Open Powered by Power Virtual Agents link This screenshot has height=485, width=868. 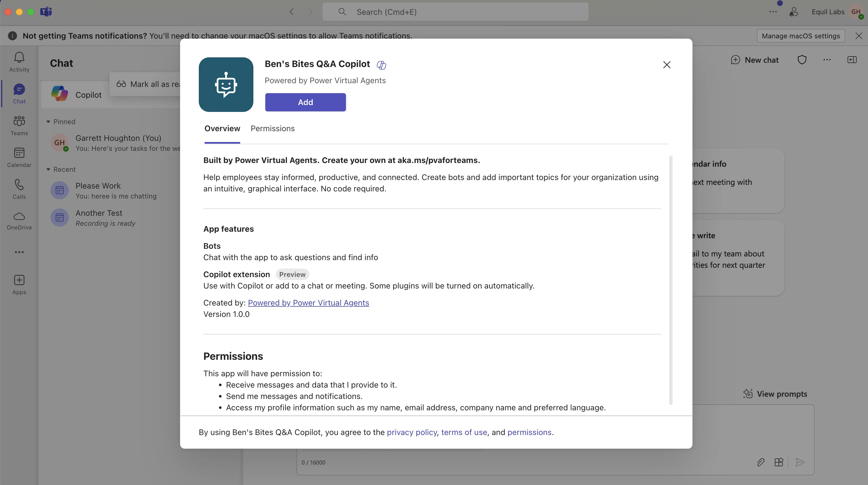click(308, 303)
